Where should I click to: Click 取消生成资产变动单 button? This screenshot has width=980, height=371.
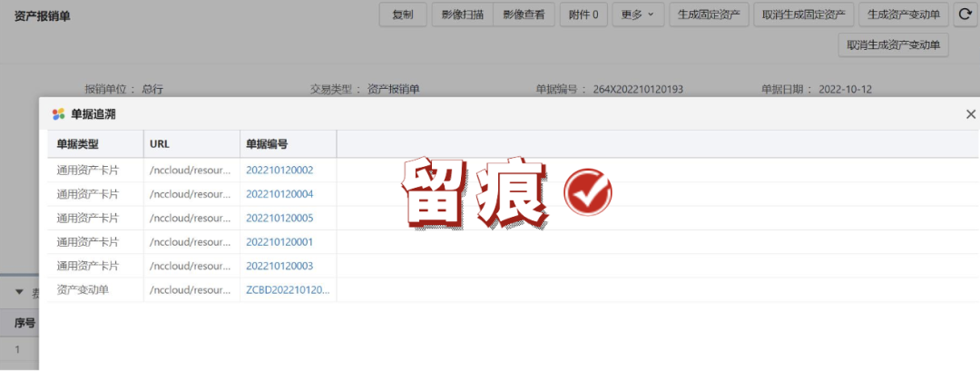(893, 44)
